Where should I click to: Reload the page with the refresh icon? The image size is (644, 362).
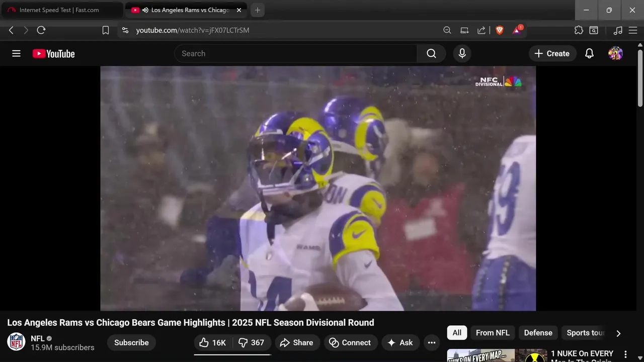click(x=41, y=30)
